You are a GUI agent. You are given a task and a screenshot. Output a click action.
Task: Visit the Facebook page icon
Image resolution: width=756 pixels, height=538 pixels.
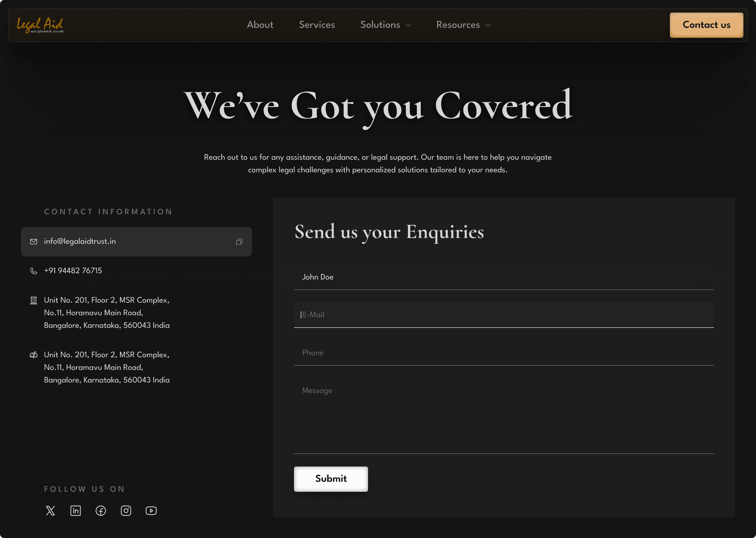101,510
